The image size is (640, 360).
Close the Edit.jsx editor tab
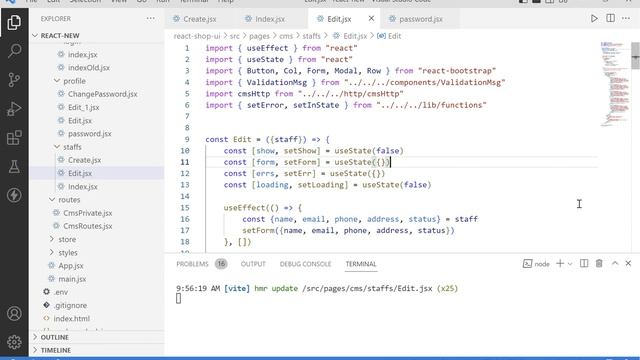click(371, 19)
